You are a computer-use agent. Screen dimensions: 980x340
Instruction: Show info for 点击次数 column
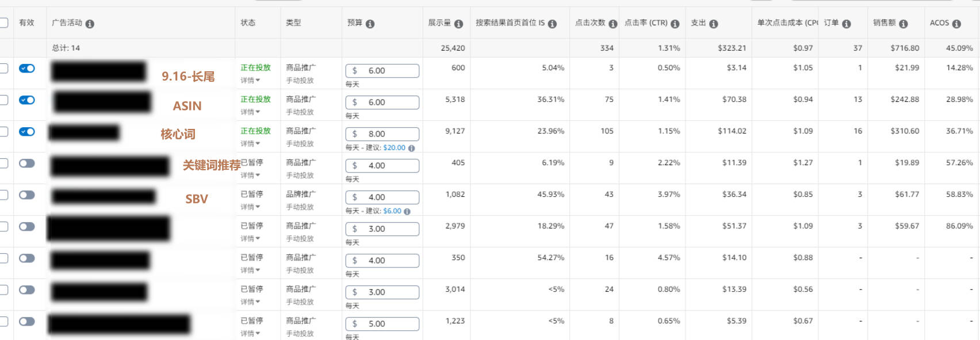click(x=613, y=24)
